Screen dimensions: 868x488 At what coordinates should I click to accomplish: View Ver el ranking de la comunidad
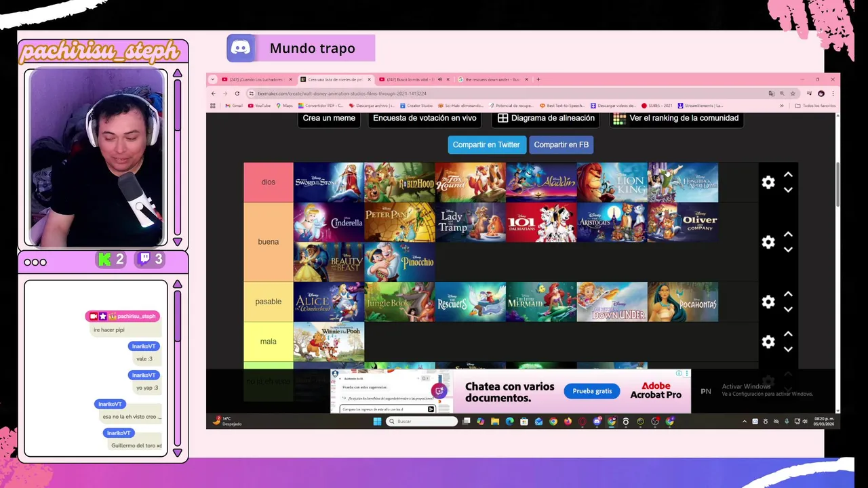tap(676, 119)
